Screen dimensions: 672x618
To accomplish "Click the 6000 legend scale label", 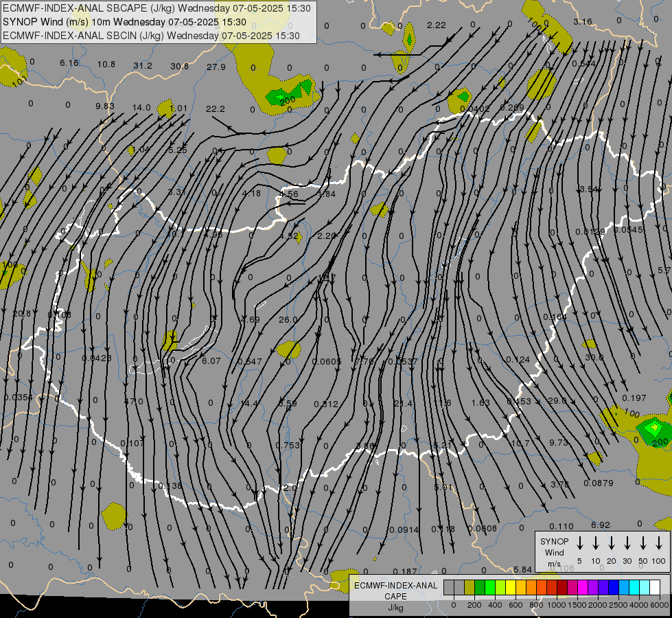I will pos(659,605).
